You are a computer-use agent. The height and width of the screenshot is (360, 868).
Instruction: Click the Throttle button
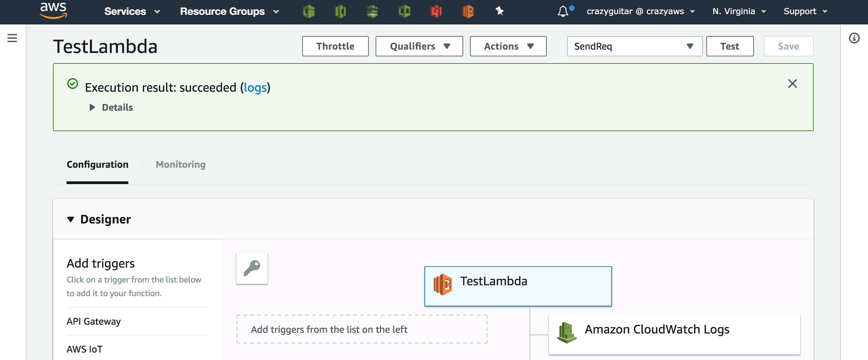point(335,46)
